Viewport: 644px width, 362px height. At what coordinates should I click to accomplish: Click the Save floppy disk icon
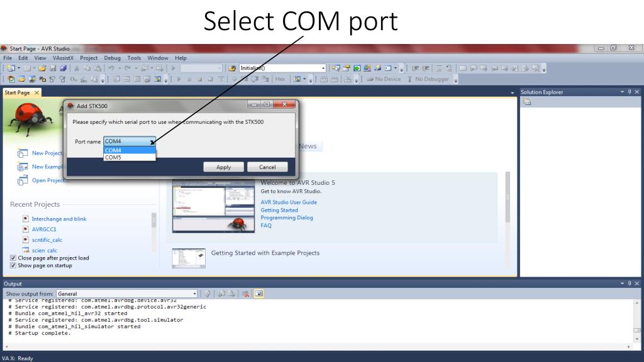point(53,68)
